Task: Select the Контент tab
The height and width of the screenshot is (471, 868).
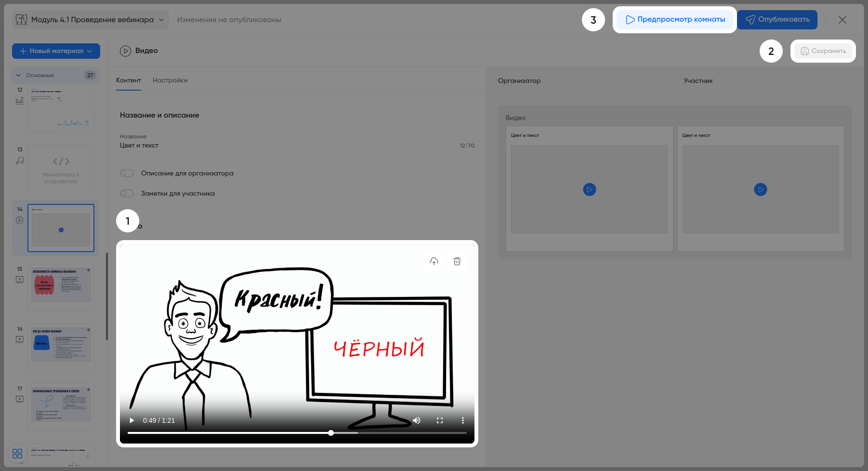Action: pyautogui.click(x=129, y=81)
